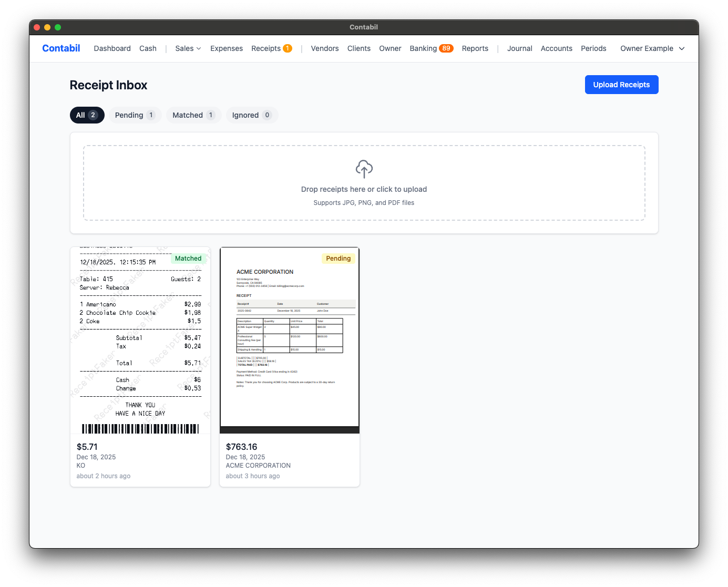This screenshot has height=587, width=728.
Task: Click the Contabil logo
Action: [x=61, y=48]
